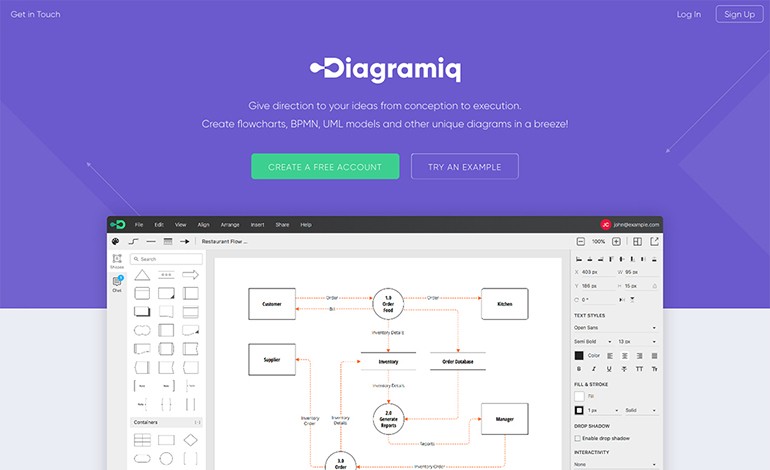Click the white Fill color swatch
This screenshot has width=770, height=470.
point(579,396)
